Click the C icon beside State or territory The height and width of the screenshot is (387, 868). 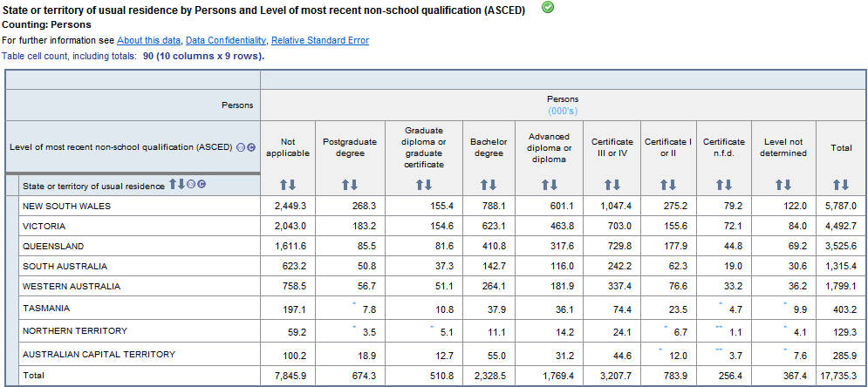[x=202, y=184]
